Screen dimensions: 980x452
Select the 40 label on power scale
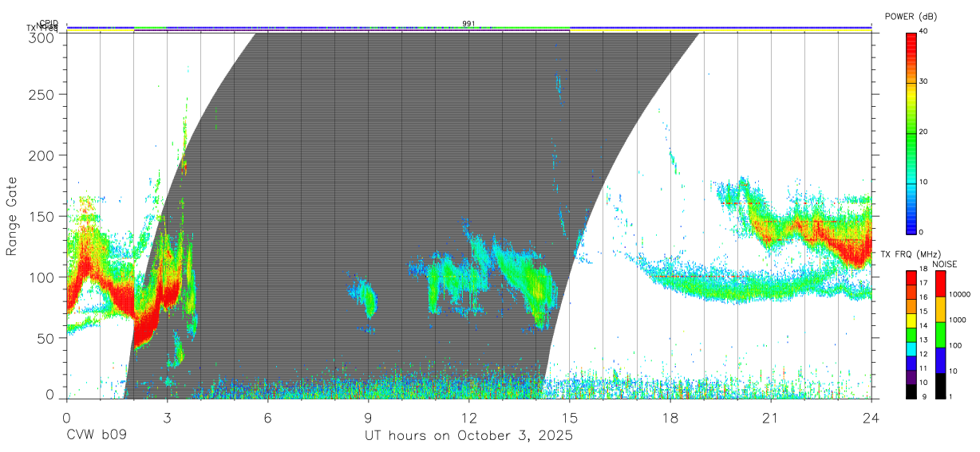(923, 32)
